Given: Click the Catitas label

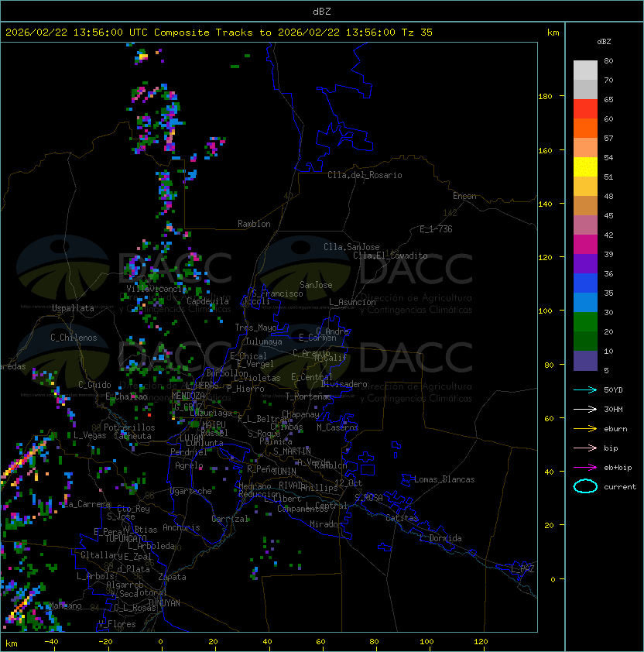Looking at the screenshot, I should (x=402, y=518).
